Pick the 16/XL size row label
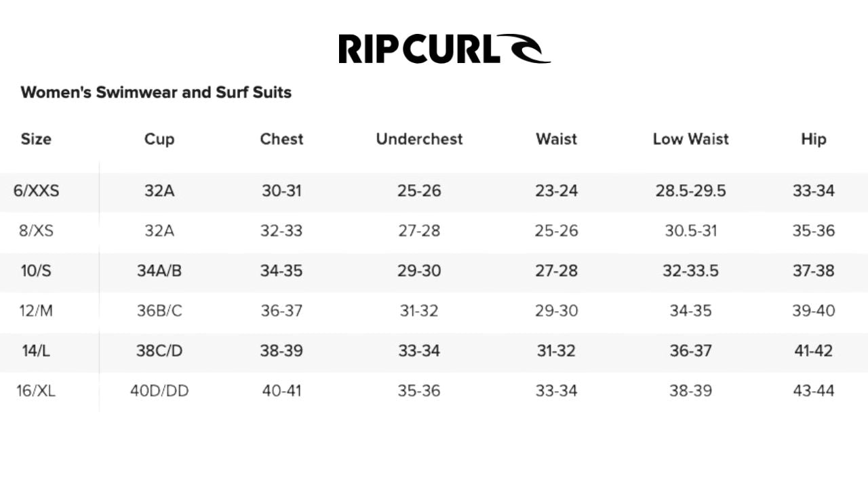Screen dimensions: 868x488 click(x=37, y=391)
